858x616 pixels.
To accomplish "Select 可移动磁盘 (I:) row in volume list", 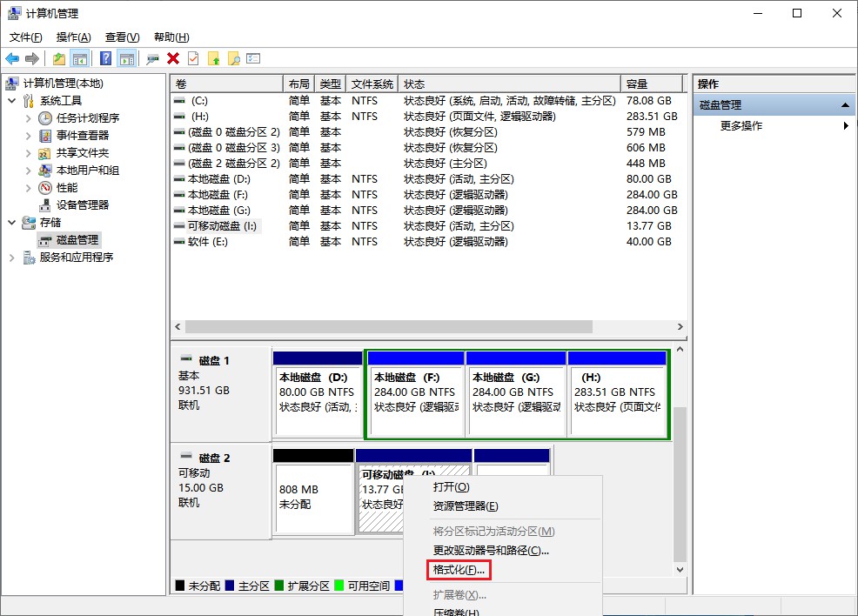I will 428,226.
